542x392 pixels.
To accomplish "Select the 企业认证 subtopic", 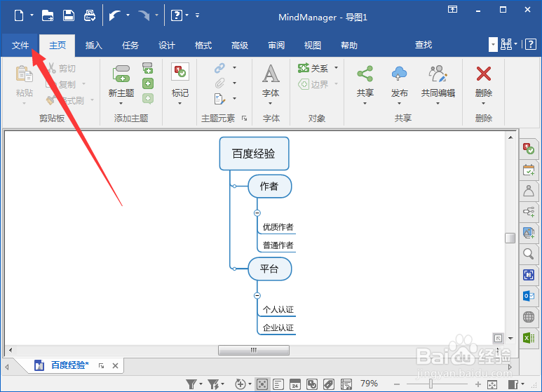I will [278, 327].
